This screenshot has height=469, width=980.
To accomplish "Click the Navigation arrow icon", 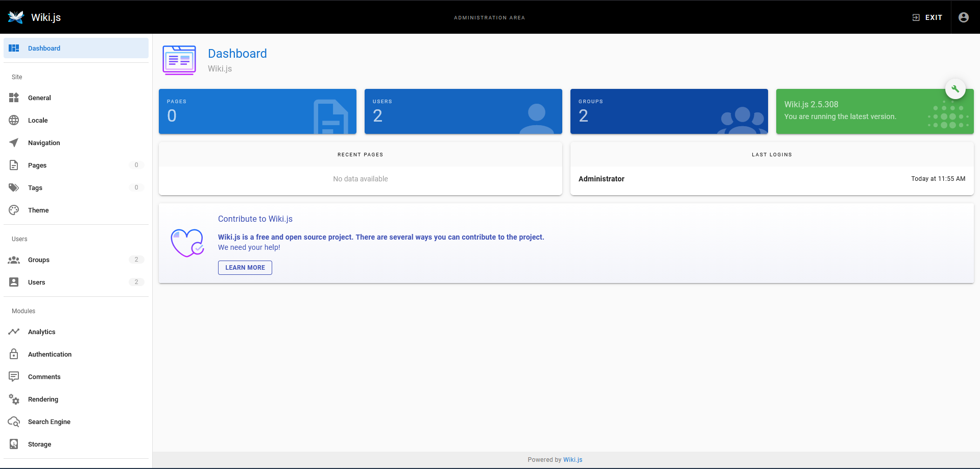I will pyautogui.click(x=14, y=143).
